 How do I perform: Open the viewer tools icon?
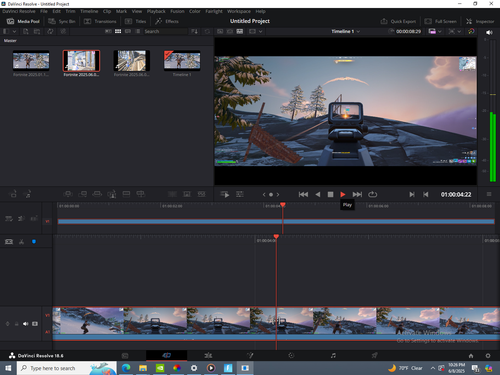pos(240,194)
